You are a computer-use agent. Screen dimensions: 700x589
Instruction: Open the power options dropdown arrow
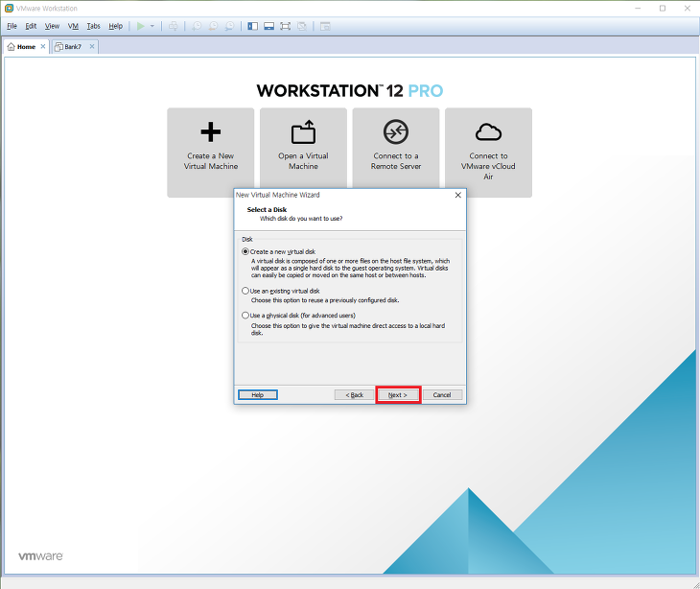[152, 26]
